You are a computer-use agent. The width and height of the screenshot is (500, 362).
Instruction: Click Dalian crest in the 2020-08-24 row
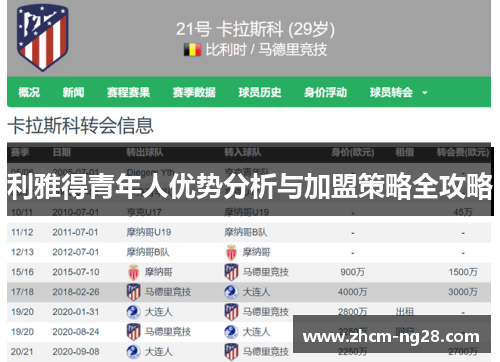[231, 332]
